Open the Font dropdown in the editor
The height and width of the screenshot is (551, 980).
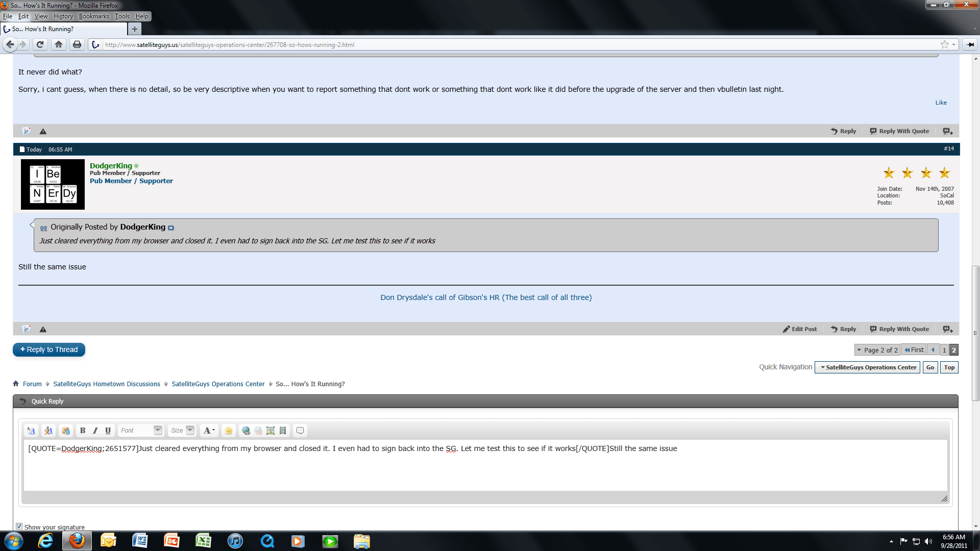[140, 431]
